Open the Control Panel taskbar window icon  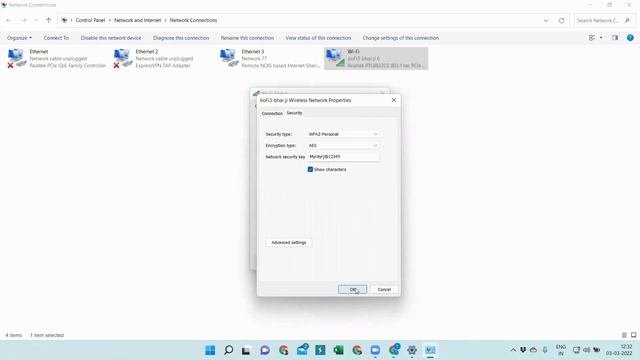[x=430, y=350]
